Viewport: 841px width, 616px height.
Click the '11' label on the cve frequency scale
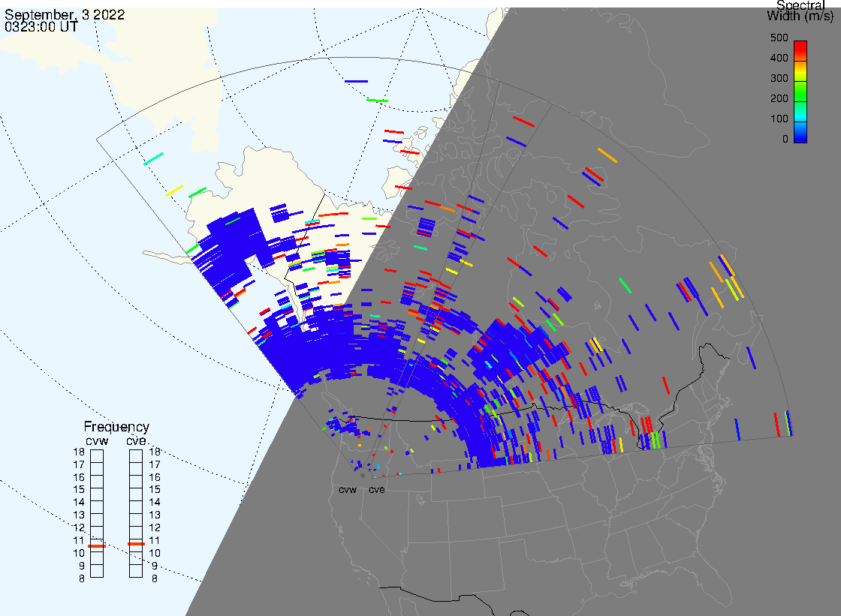point(155,540)
